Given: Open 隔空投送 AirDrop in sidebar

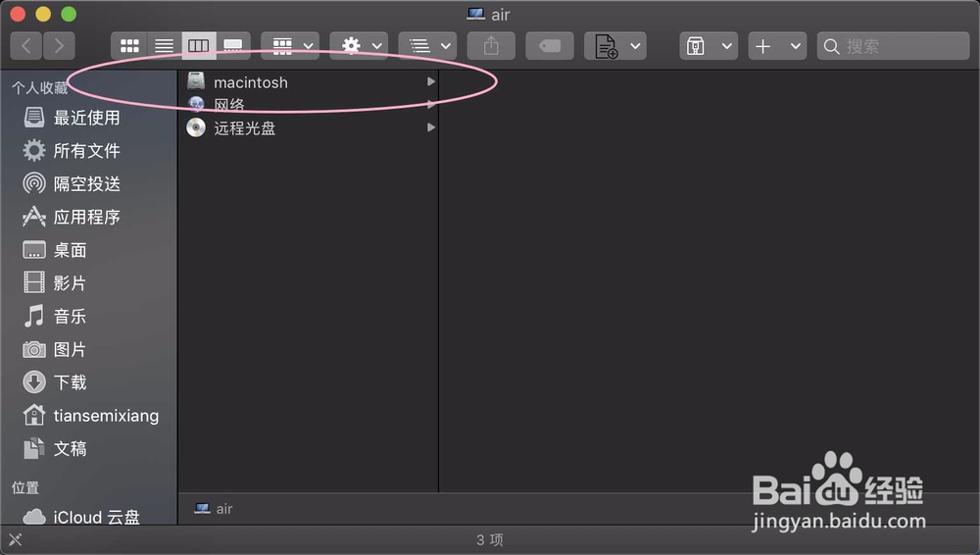Looking at the screenshot, I should pyautogui.click(x=89, y=184).
